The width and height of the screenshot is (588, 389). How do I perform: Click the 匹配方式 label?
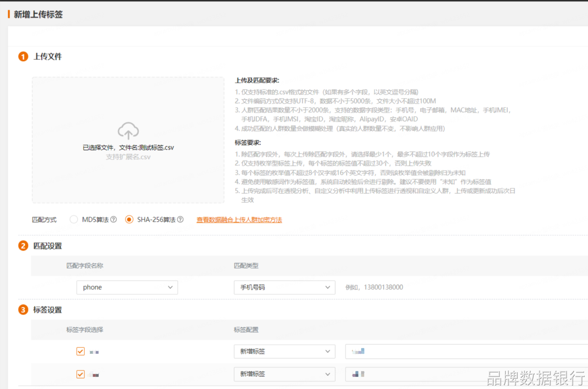click(44, 220)
